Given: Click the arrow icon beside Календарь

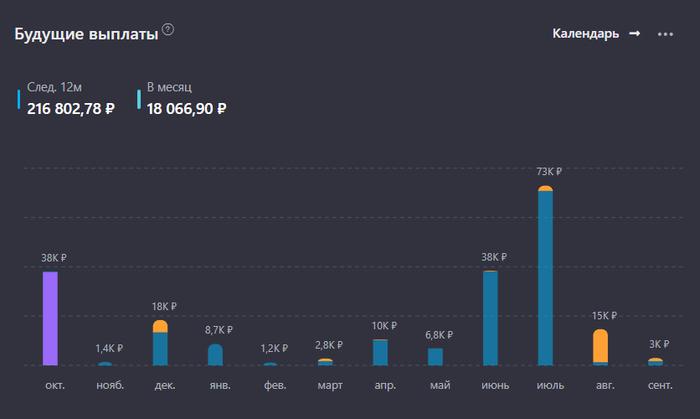Looking at the screenshot, I should tap(634, 34).
